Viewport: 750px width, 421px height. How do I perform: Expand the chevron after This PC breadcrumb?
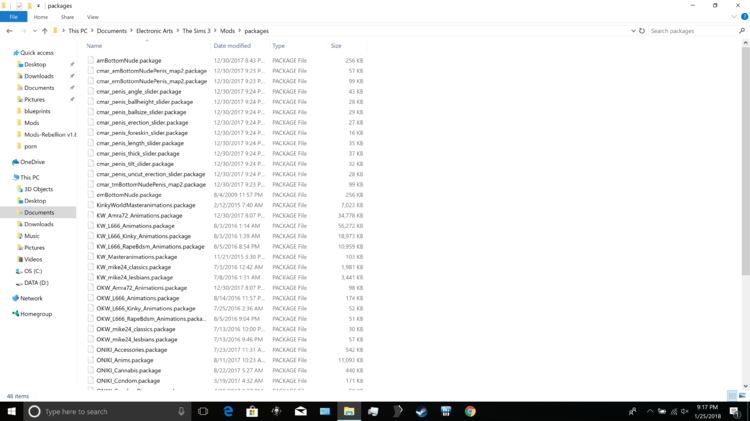coord(92,31)
